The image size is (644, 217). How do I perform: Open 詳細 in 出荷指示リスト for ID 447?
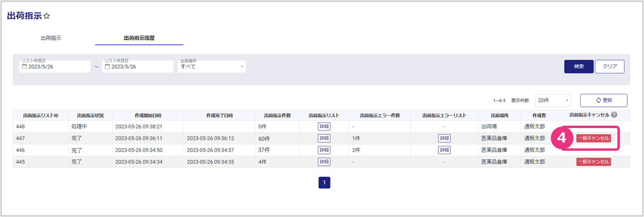[x=324, y=138]
